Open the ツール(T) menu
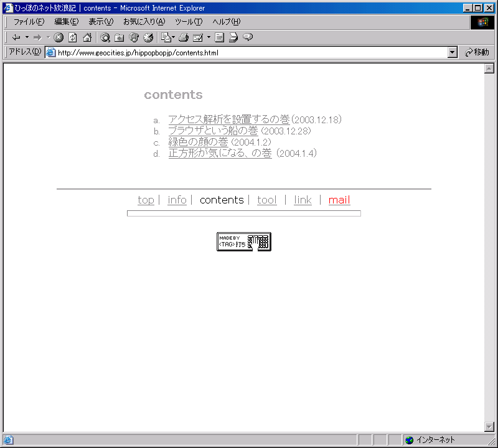Viewport: 498px width, 448px height. click(189, 22)
